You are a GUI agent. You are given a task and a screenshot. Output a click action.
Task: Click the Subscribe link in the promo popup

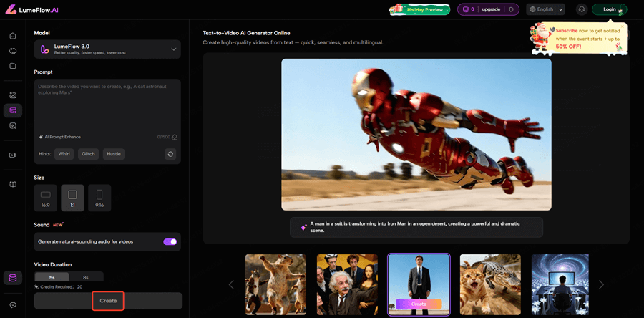567,30
